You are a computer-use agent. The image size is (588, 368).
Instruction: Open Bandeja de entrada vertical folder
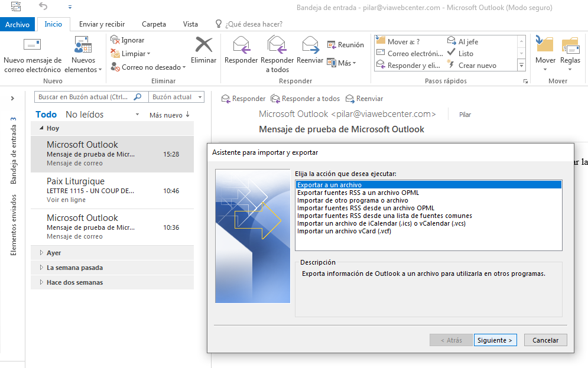pos(14,151)
